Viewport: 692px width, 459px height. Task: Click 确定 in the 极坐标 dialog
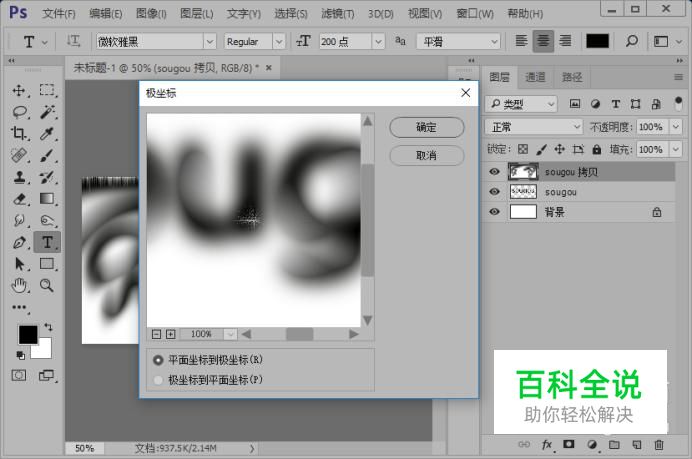coord(427,128)
